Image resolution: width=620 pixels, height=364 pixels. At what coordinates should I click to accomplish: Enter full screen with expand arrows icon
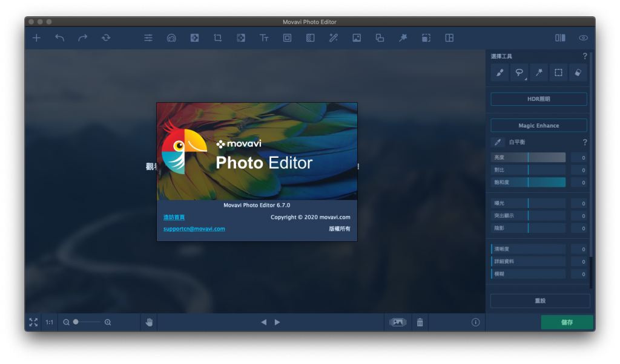click(33, 322)
